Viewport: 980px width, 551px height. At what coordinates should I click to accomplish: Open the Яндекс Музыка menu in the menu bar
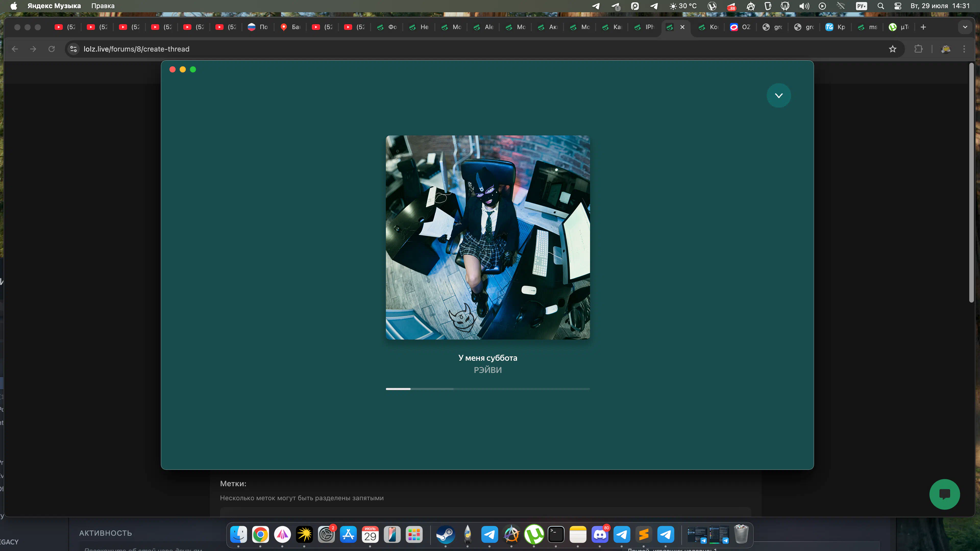tap(54, 6)
